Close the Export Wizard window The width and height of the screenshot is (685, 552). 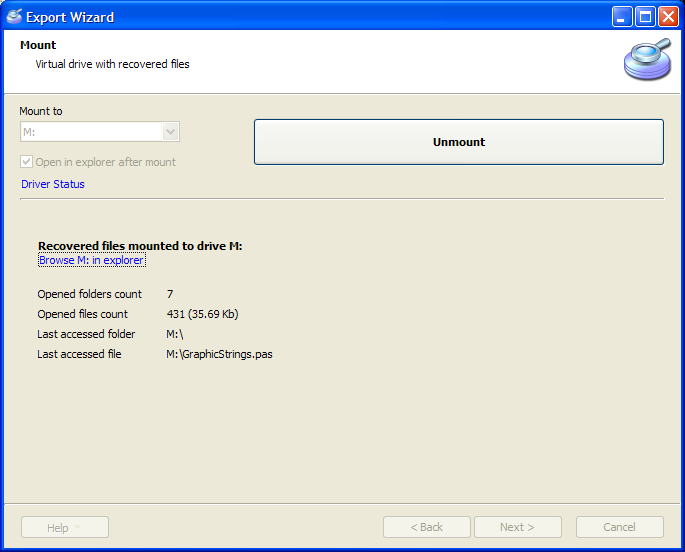click(668, 17)
